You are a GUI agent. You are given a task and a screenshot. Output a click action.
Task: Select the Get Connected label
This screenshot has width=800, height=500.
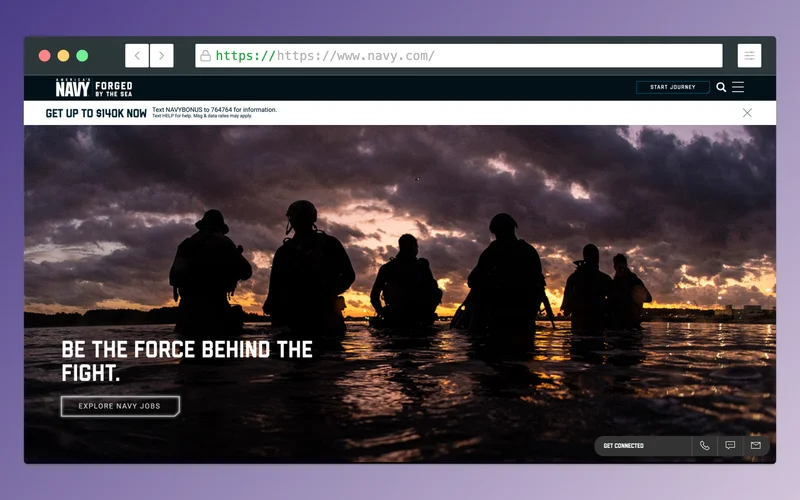624,446
